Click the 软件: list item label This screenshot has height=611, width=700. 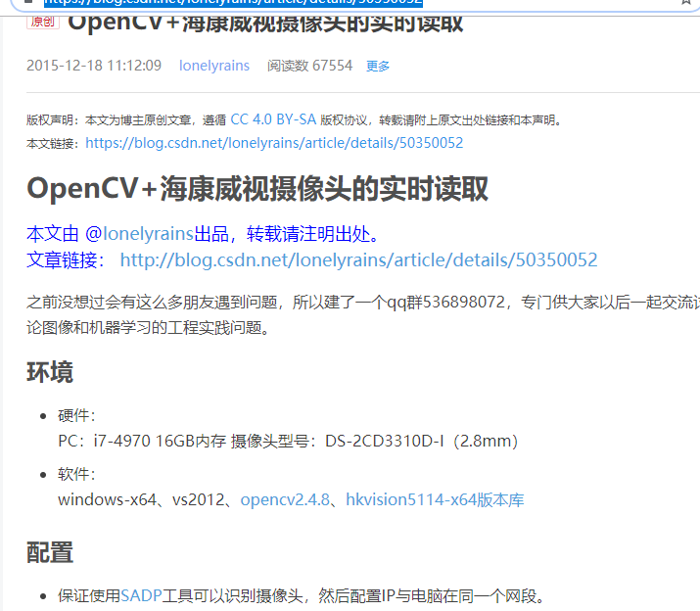click(76, 474)
